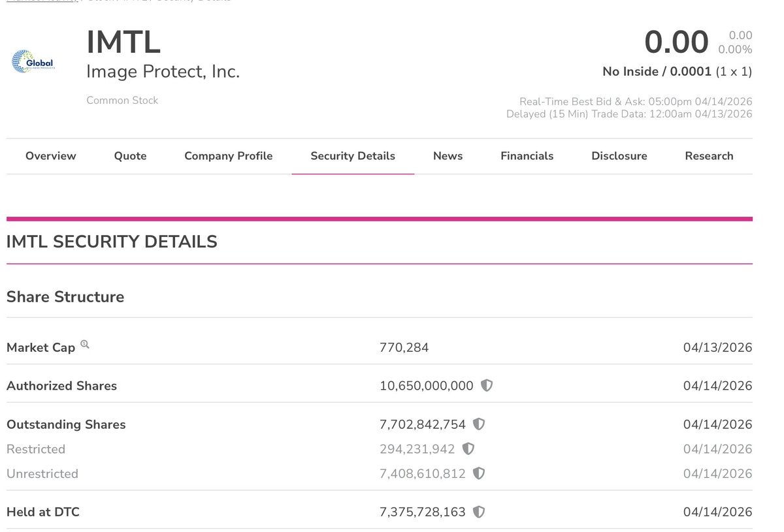Click the IMTL ticker symbol heading
Screen dimensions: 784x532
pos(123,42)
